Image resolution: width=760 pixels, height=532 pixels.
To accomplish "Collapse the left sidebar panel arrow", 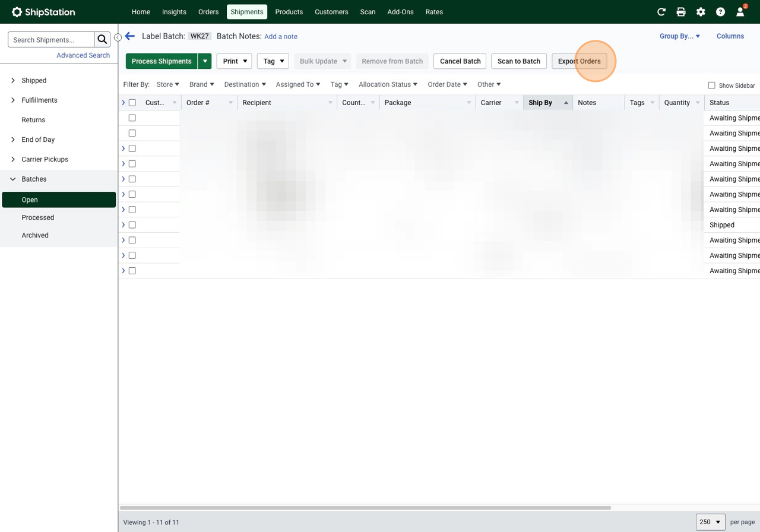I will pyautogui.click(x=118, y=37).
